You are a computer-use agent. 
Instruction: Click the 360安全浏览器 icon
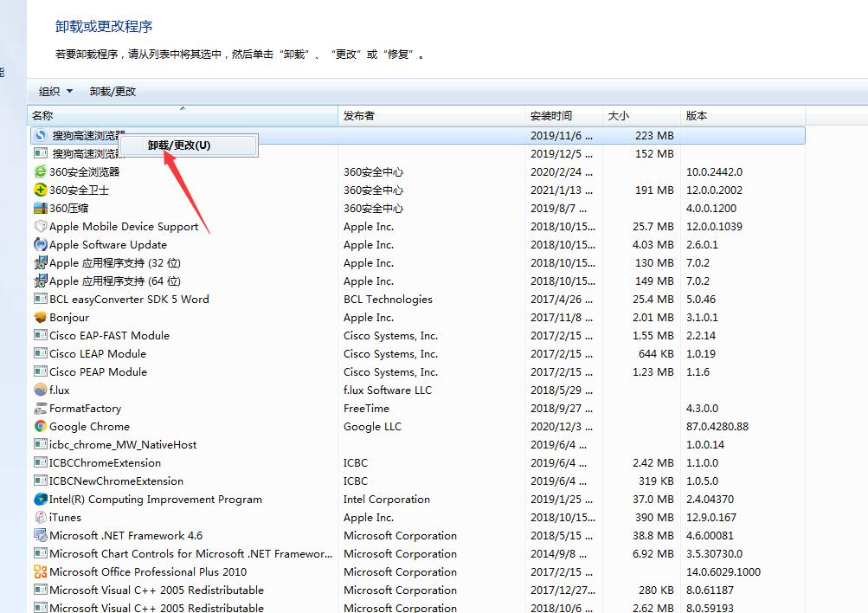(41, 171)
